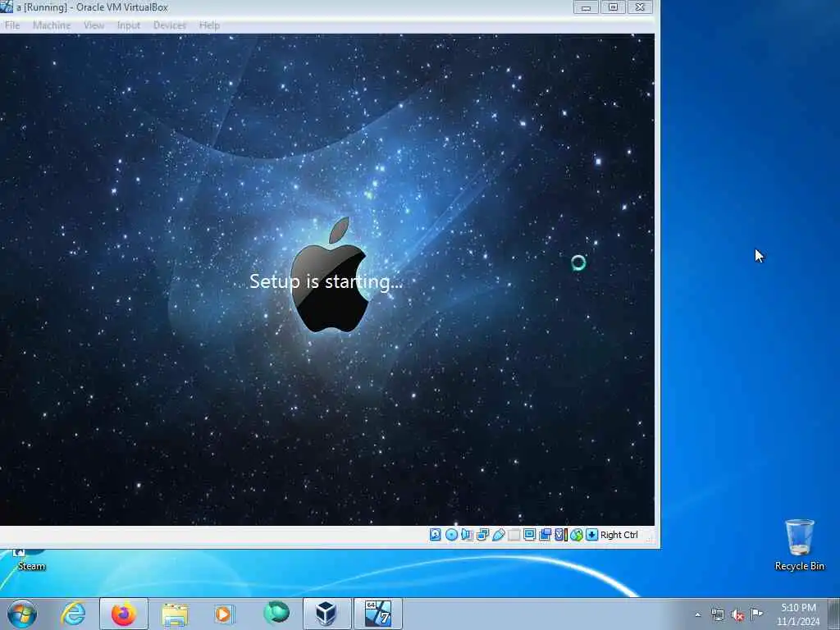Open the View menu in VirtualBox
This screenshot has height=630, width=840.
coord(94,25)
